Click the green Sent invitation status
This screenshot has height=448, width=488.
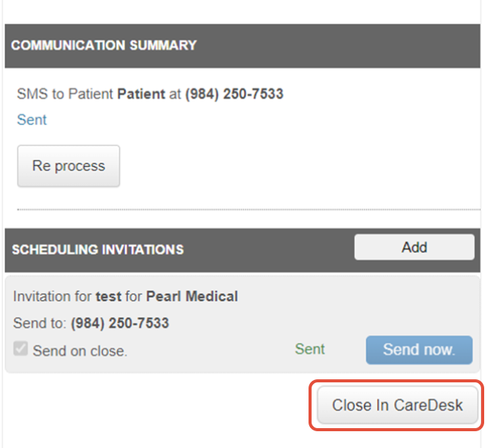click(309, 349)
